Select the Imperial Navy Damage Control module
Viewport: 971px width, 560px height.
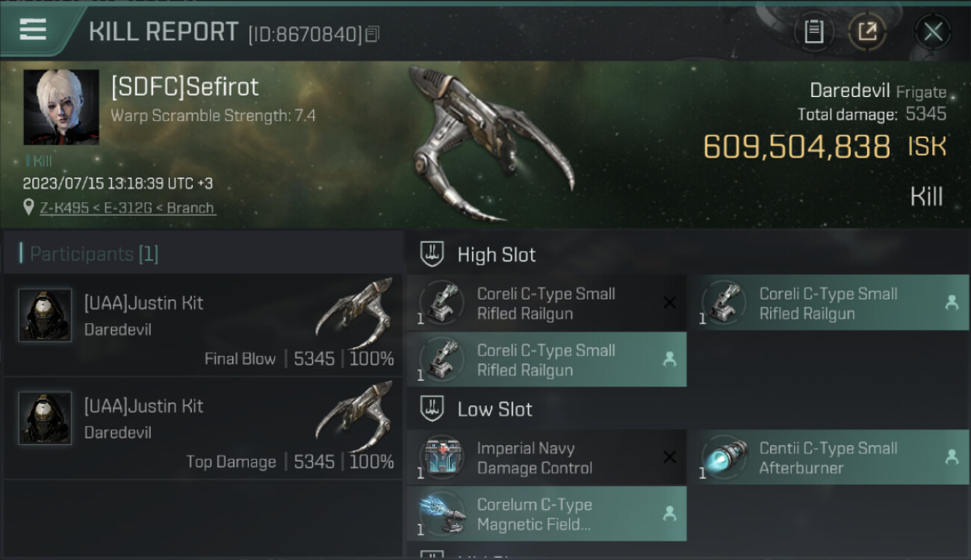pos(546,458)
